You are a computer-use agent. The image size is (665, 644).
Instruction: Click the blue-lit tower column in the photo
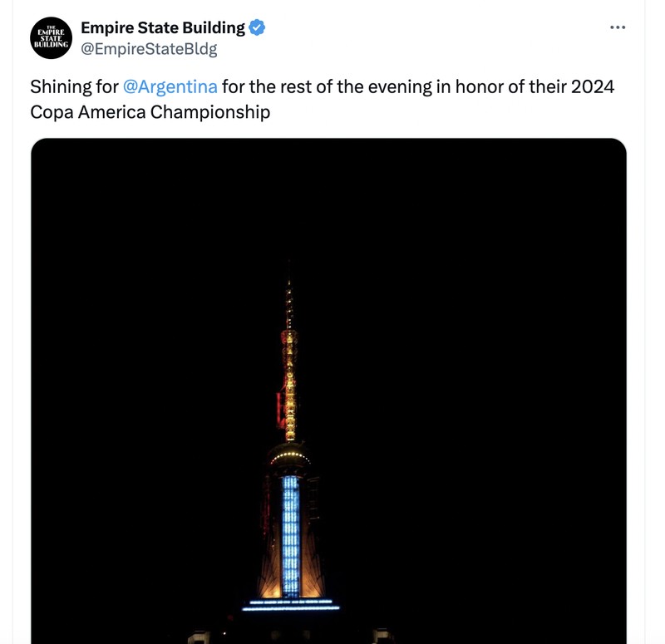pyautogui.click(x=290, y=532)
